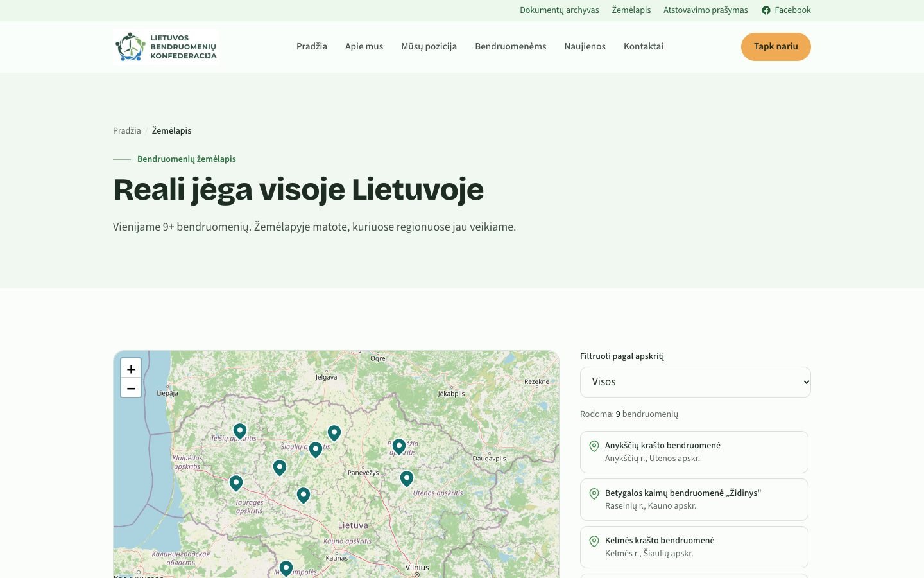Viewport: 924px width, 578px height.
Task: Click the pin icon beside Kelmės krašto bendruomenė
Action: click(594, 541)
